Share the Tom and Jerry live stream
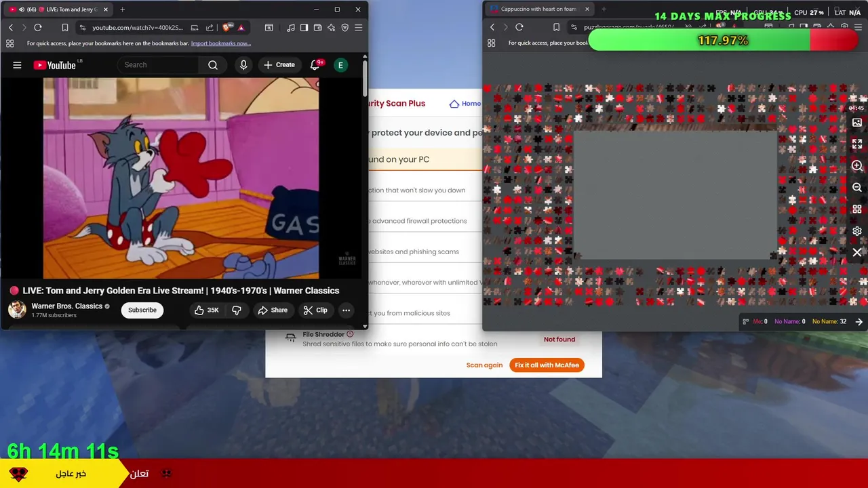This screenshot has height=488, width=868. (x=273, y=310)
